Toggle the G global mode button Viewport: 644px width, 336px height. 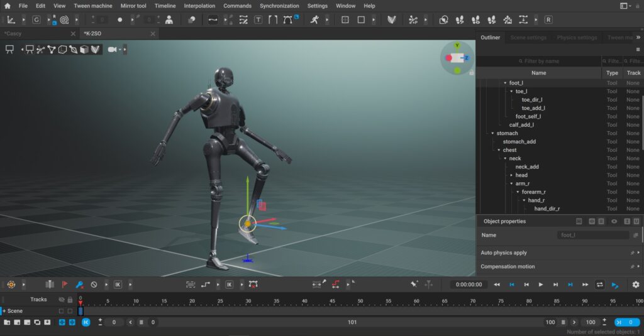(x=36, y=19)
